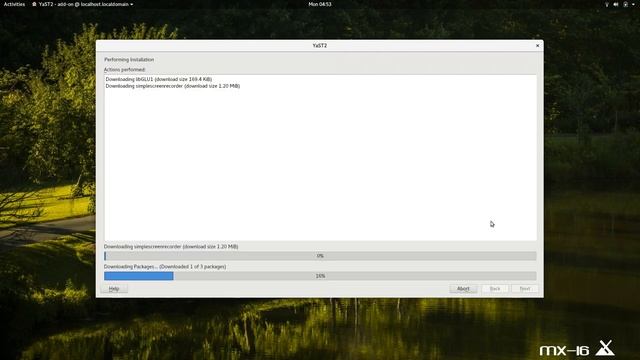This screenshot has height=360, width=640.
Task: Click 'Downloaded 1 of 3 packages' status text
Action: (x=193, y=267)
